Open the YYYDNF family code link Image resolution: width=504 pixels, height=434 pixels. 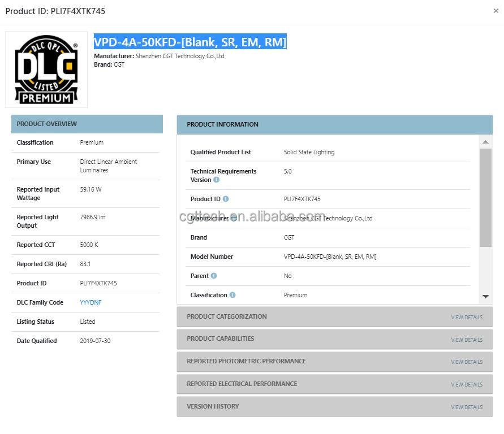[91, 302]
